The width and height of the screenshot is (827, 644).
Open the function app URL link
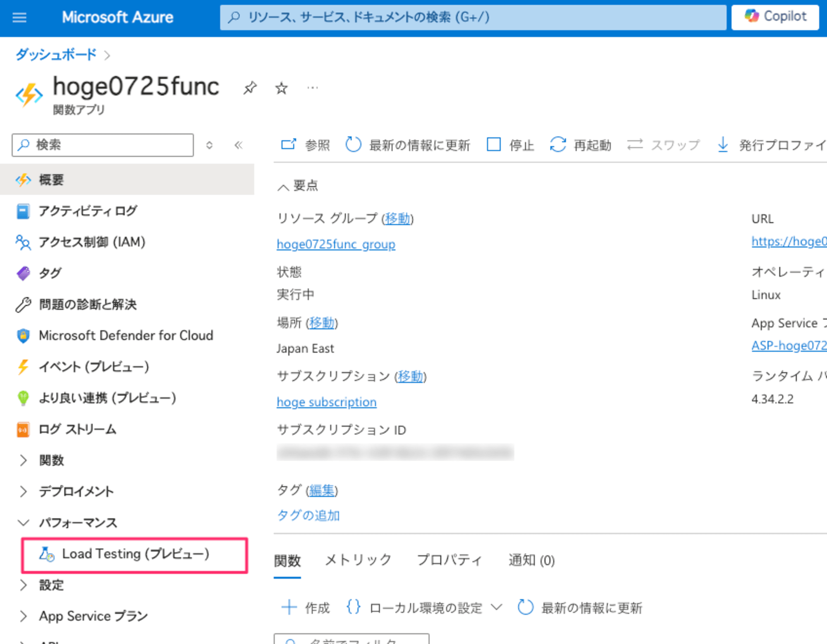click(x=789, y=241)
